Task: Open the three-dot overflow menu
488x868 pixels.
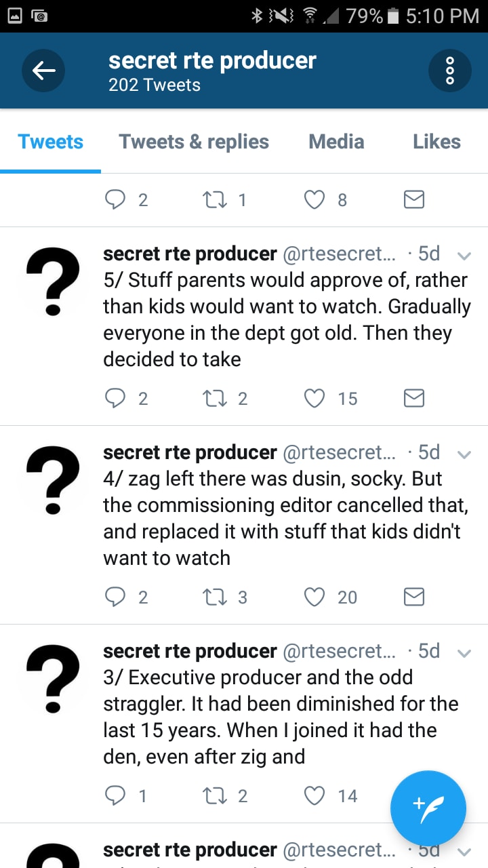Action: (449, 70)
